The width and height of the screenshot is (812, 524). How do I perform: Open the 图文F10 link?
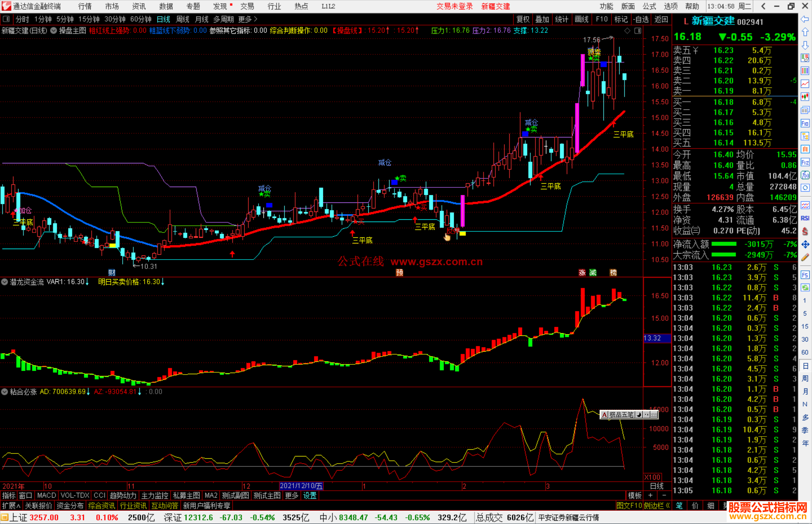tap(629, 506)
